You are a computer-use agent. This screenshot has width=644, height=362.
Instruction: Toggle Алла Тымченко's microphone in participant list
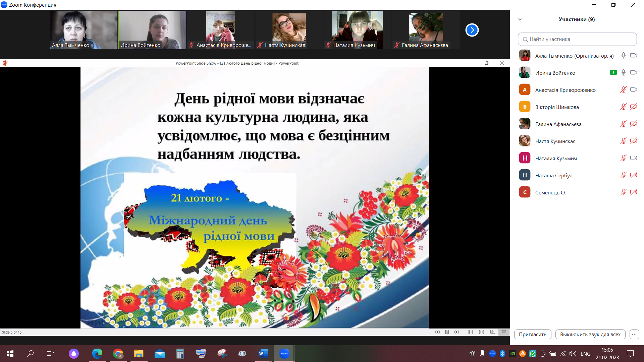click(623, 56)
